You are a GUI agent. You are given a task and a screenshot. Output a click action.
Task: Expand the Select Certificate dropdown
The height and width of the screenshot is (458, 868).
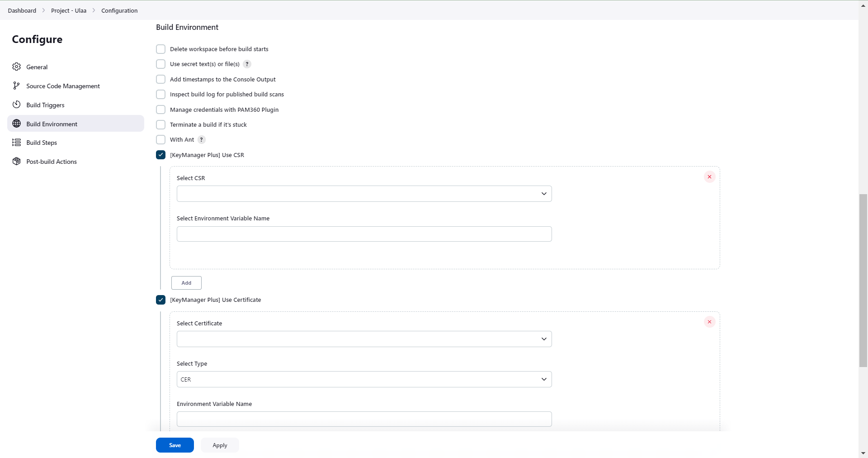pos(364,339)
